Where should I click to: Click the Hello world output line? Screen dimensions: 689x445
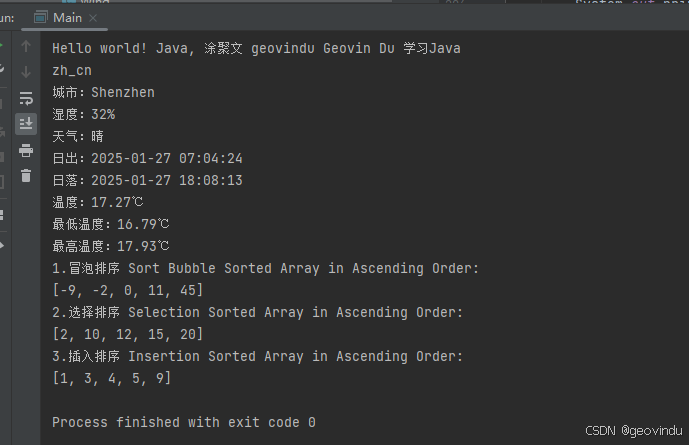[x=256, y=48]
